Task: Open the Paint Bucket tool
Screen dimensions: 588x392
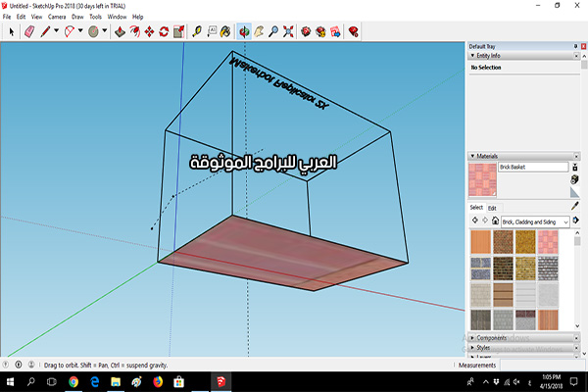Action: (x=225, y=32)
